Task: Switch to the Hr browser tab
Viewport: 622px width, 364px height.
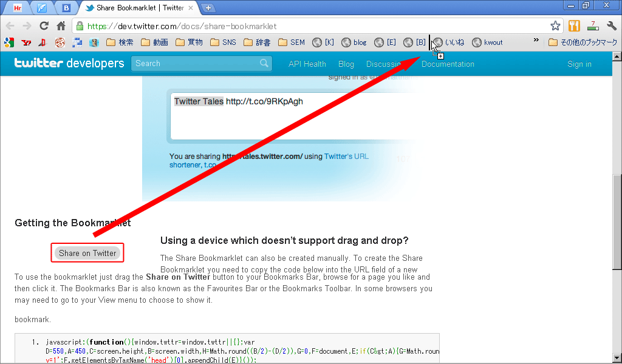Action: [18, 7]
